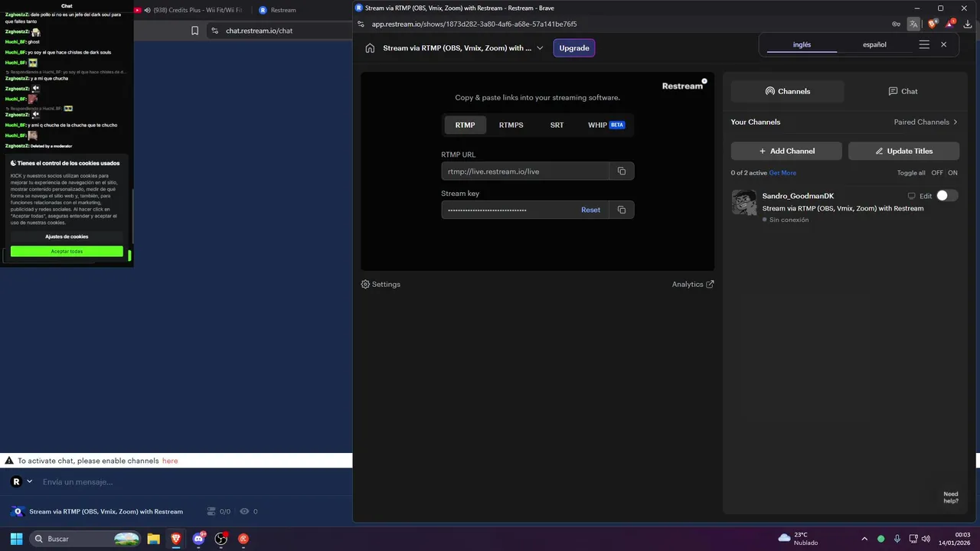The height and width of the screenshot is (551, 980).
Task: Click the Get More link
Action: (782, 173)
